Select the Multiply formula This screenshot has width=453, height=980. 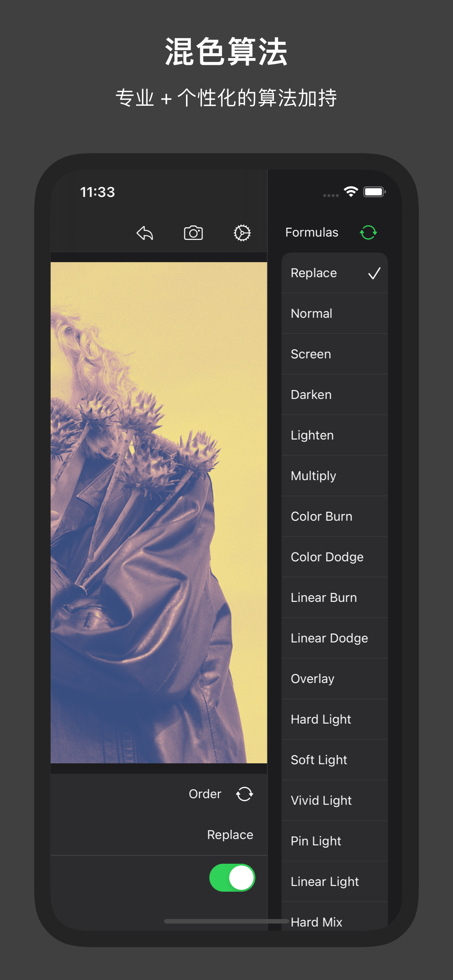(334, 476)
